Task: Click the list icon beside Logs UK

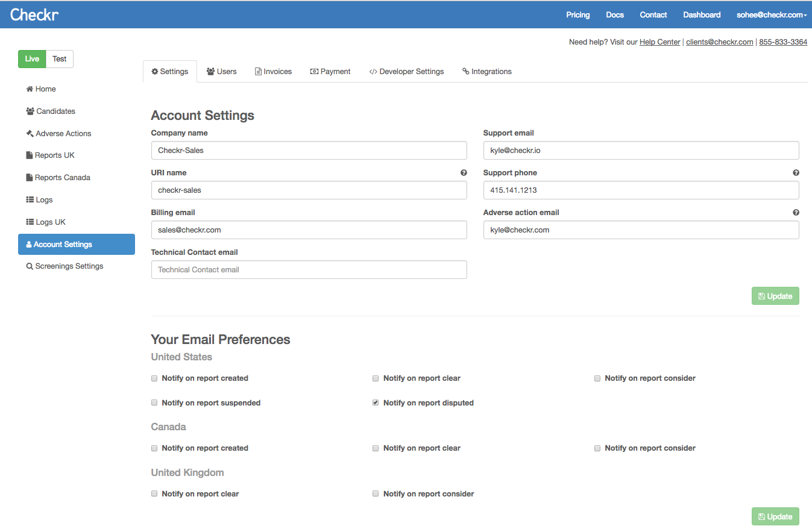Action: [30, 222]
